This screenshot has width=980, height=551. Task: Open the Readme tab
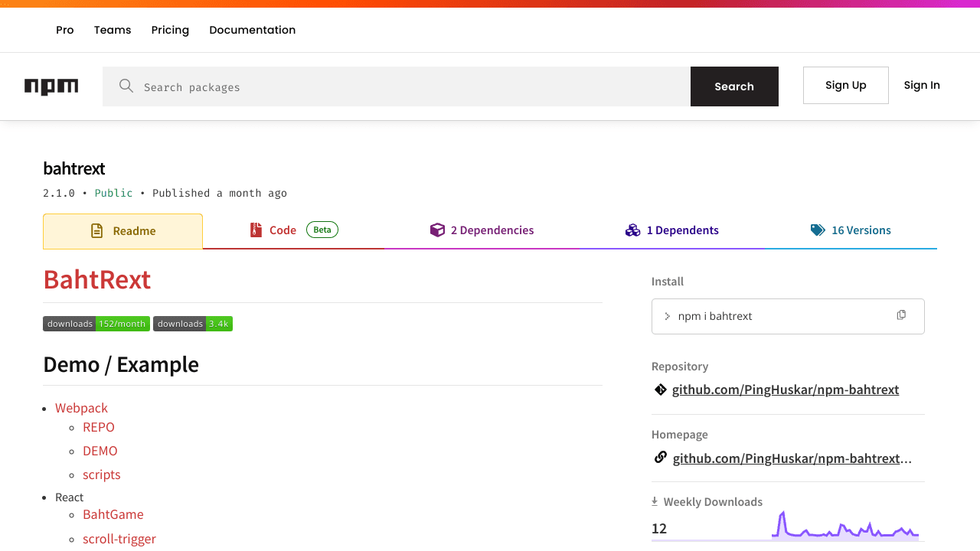coord(122,231)
